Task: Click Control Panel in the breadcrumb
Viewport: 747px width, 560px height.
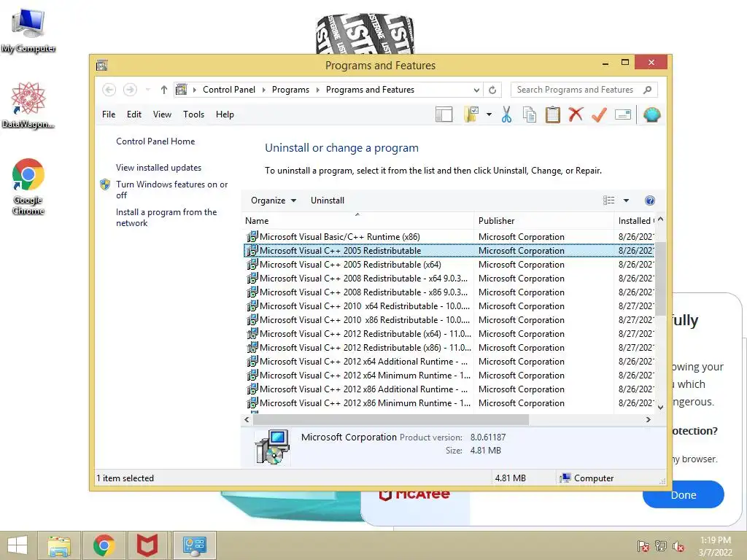Action: [229, 90]
